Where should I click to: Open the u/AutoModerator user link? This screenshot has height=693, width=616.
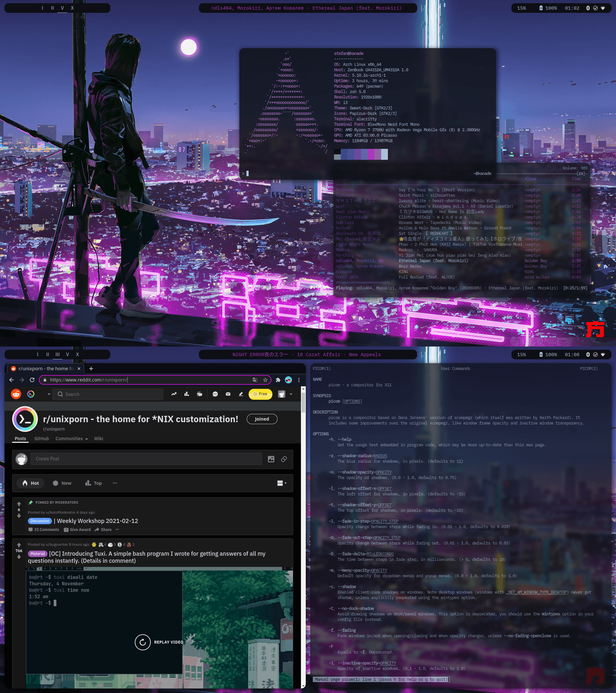coord(61,512)
